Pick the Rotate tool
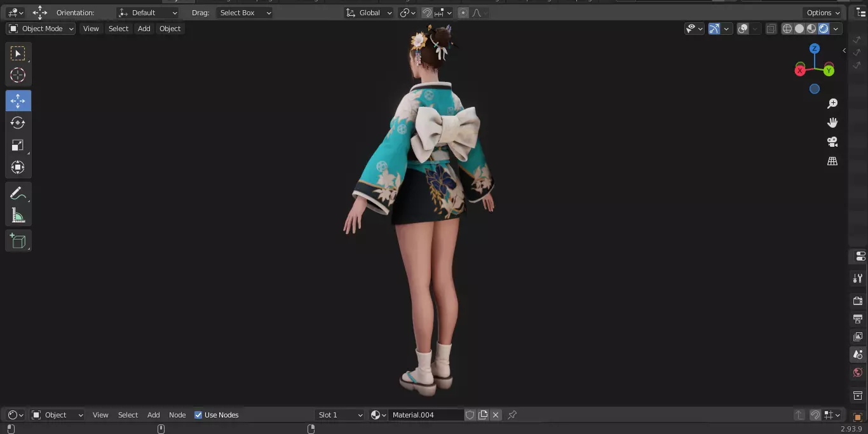 point(18,123)
